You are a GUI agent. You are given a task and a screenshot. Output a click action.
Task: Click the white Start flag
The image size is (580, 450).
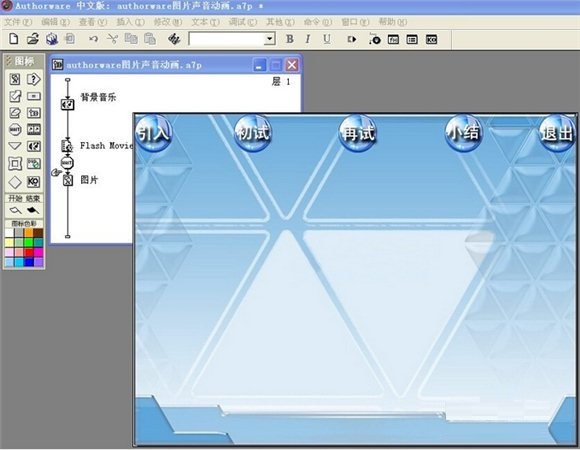(x=15, y=210)
